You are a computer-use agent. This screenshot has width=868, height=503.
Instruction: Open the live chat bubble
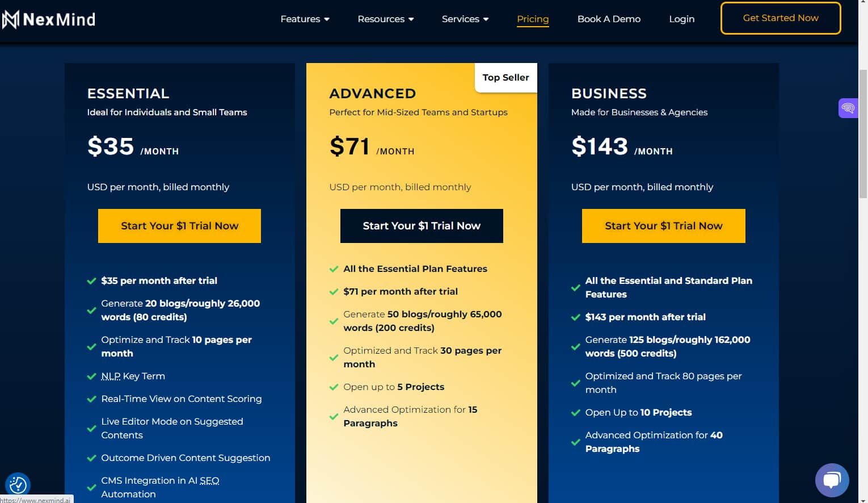click(832, 480)
